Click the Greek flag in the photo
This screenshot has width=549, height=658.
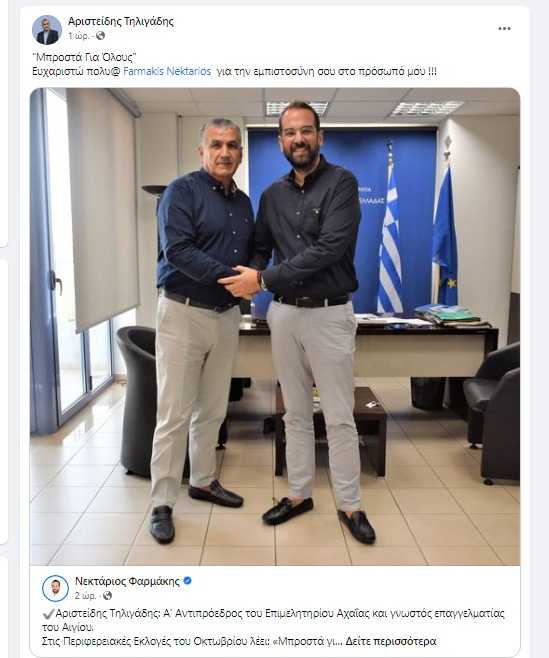(390, 235)
